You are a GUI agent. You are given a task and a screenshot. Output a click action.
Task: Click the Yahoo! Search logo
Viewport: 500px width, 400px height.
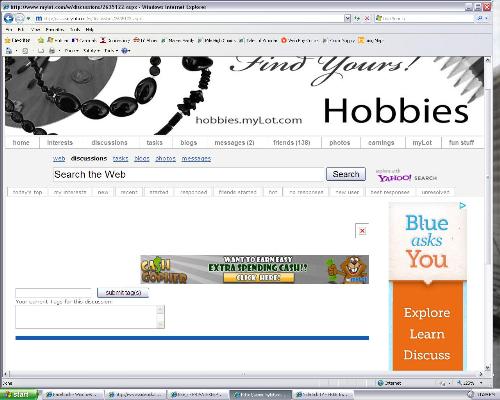coord(406,175)
